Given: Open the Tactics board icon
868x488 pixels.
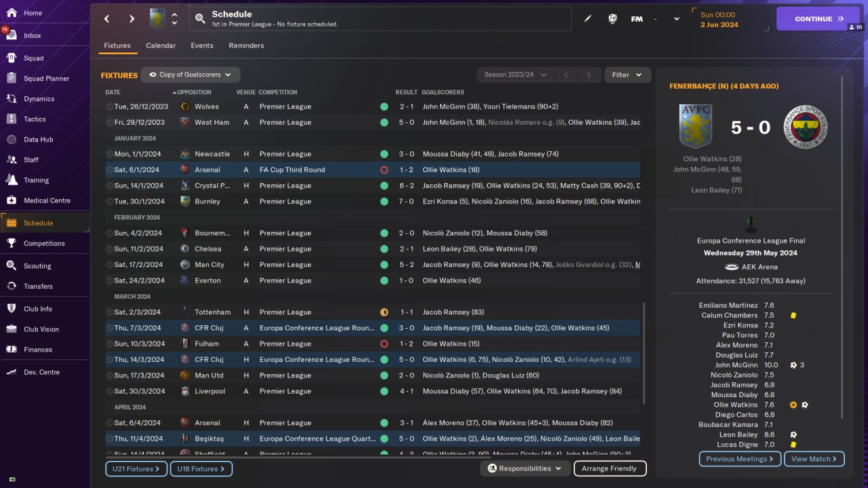Looking at the screenshot, I should [12, 119].
